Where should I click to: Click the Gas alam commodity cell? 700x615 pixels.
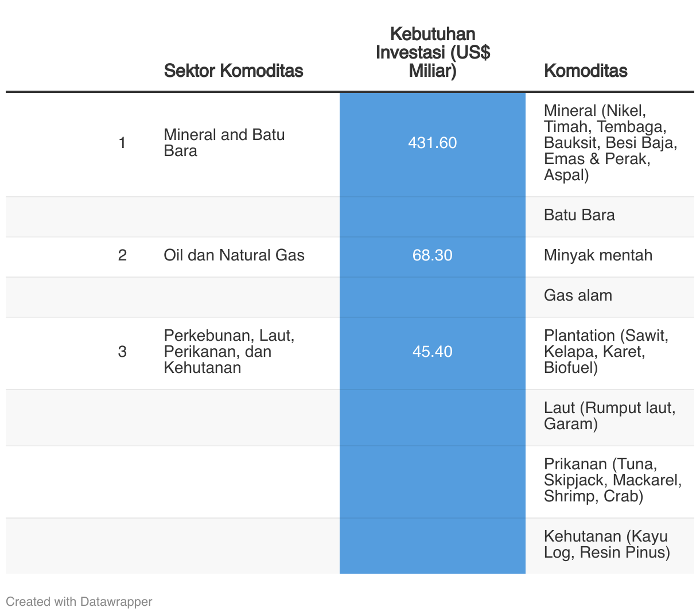click(x=578, y=295)
